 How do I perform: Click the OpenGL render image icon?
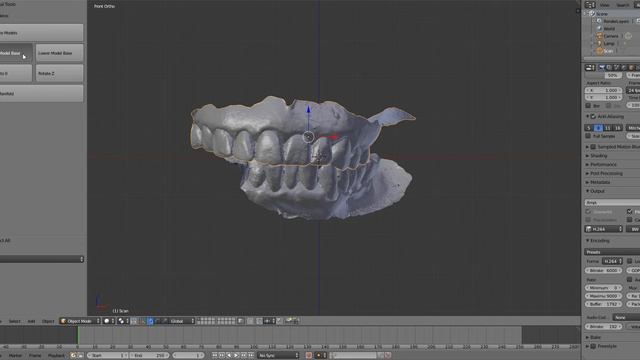pos(289,321)
